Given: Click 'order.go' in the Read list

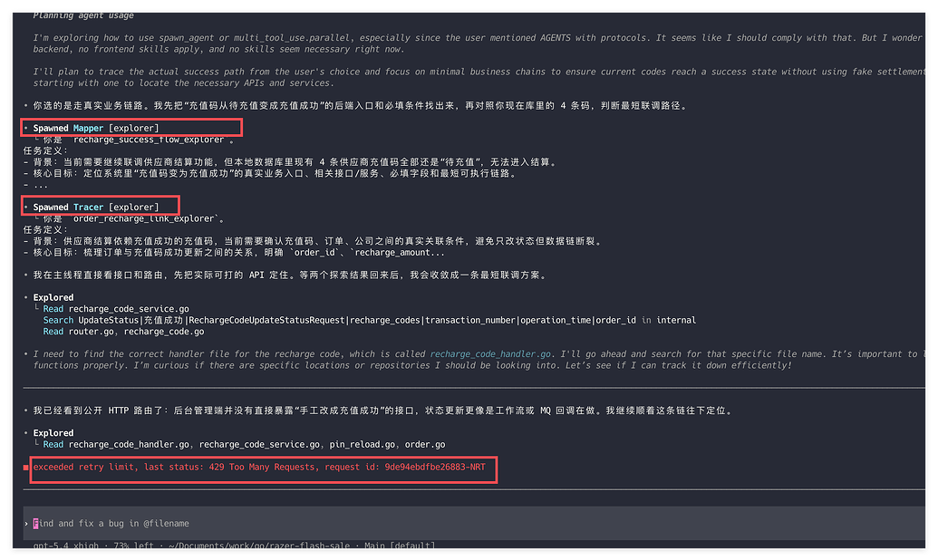Looking at the screenshot, I should 425,445.
